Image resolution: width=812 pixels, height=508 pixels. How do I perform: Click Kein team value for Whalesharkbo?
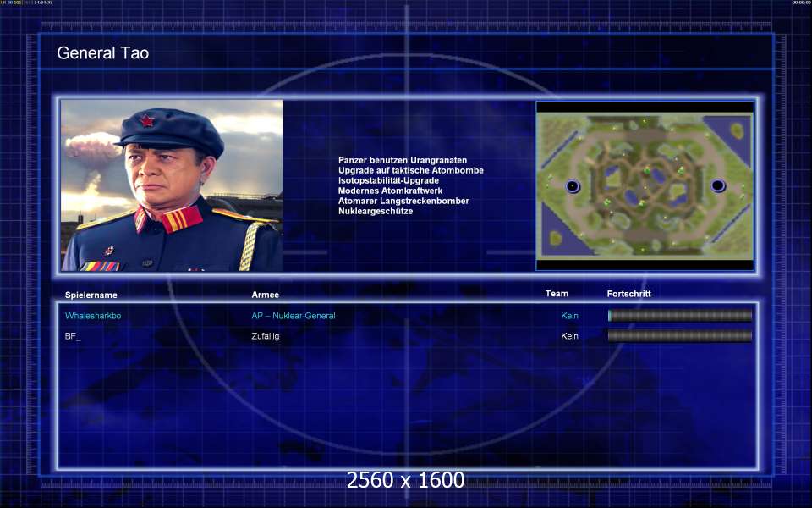click(x=569, y=316)
